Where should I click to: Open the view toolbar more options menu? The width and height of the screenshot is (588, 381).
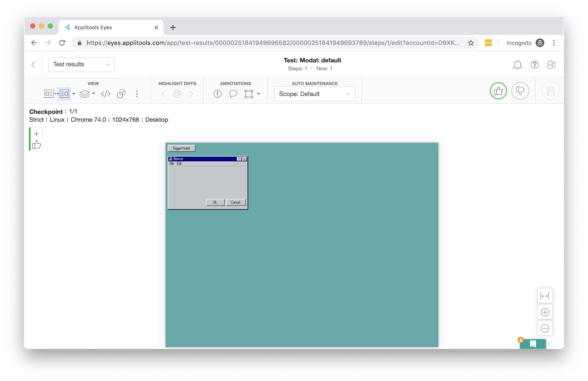point(137,94)
